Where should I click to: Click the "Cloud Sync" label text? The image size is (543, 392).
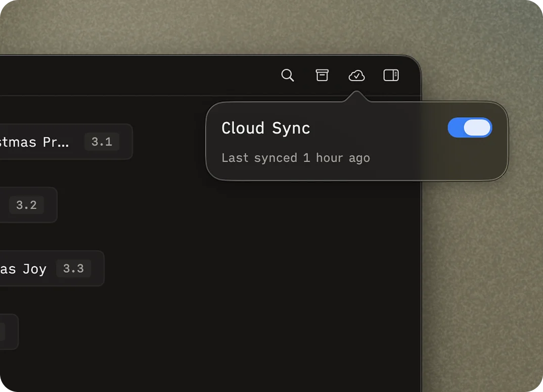click(265, 128)
